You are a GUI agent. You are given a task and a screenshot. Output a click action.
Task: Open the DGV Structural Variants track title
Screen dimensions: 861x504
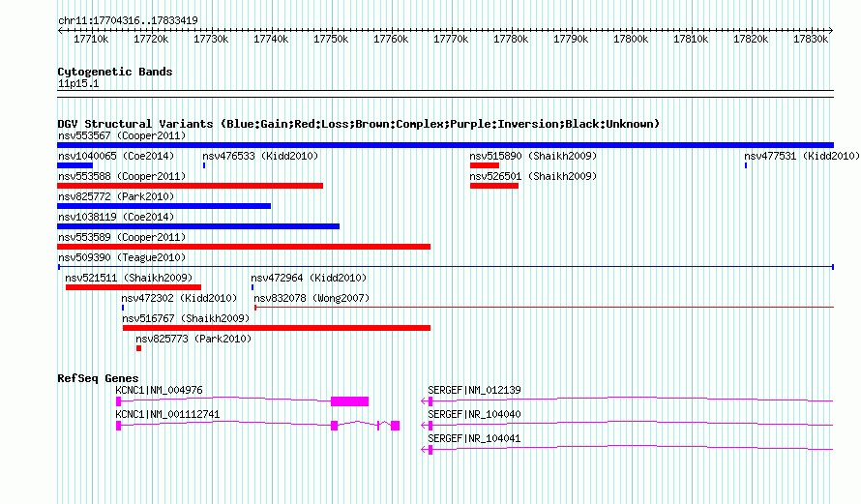[x=359, y=124]
